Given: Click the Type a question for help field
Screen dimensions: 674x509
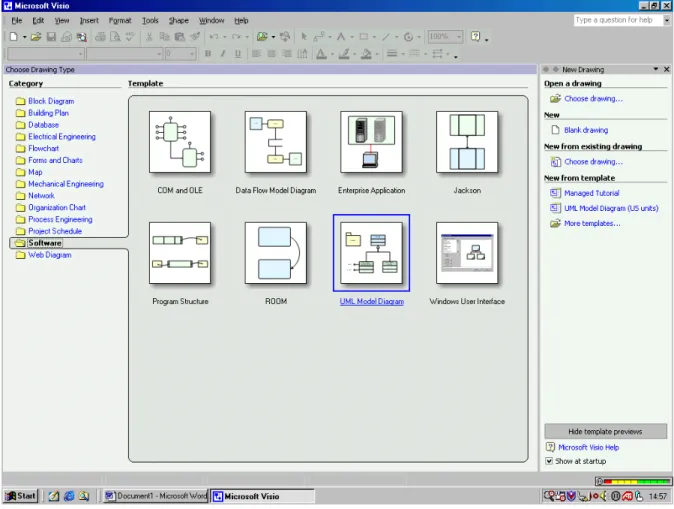Looking at the screenshot, I should [618, 20].
